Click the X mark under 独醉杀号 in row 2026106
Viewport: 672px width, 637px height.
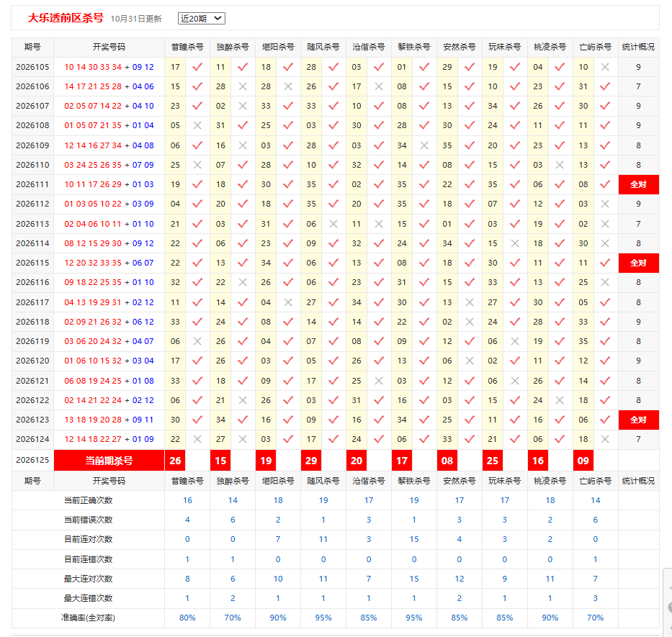[x=243, y=86]
